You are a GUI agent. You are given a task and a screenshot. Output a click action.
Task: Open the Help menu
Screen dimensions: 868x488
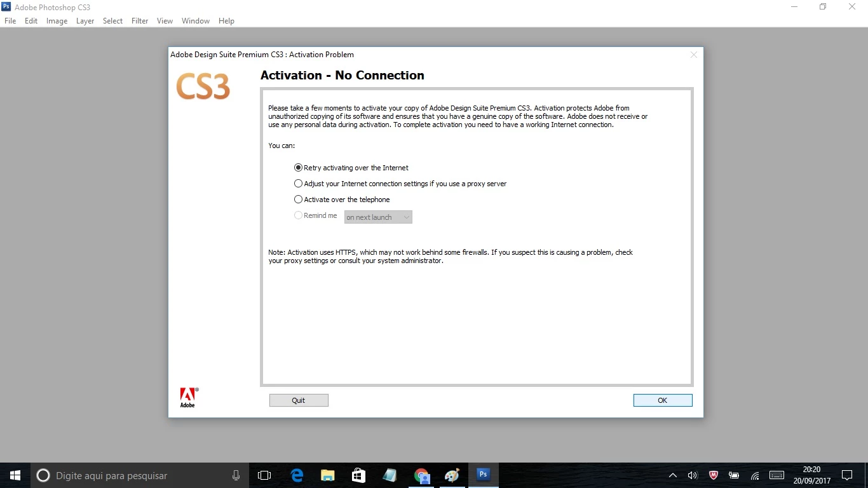tap(226, 21)
